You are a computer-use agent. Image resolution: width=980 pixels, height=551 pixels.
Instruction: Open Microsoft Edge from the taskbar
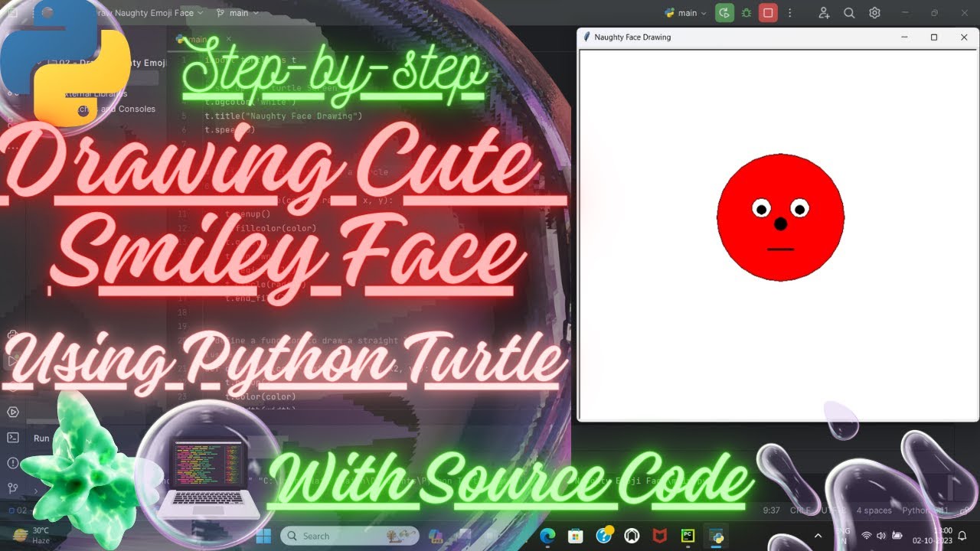(x=549, y=536)
